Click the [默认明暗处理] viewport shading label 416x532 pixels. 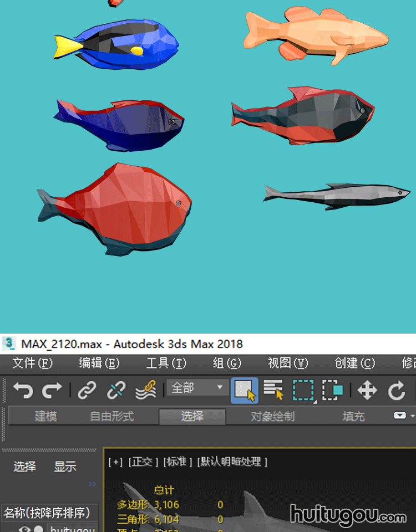232,462
